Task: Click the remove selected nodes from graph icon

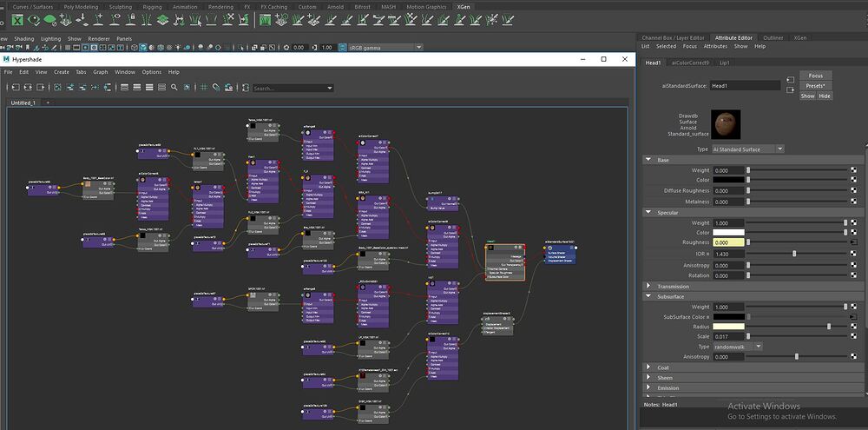Action: click(x=82, y=87)
